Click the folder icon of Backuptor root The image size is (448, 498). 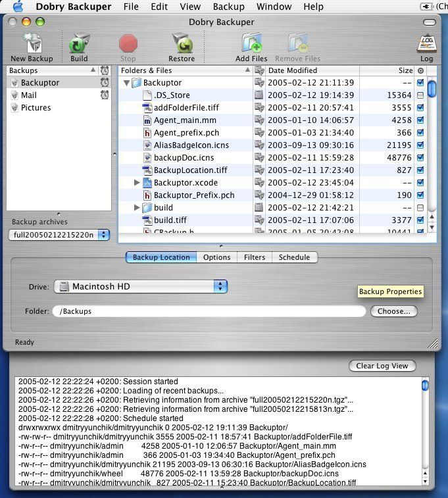tap(137, 83)
